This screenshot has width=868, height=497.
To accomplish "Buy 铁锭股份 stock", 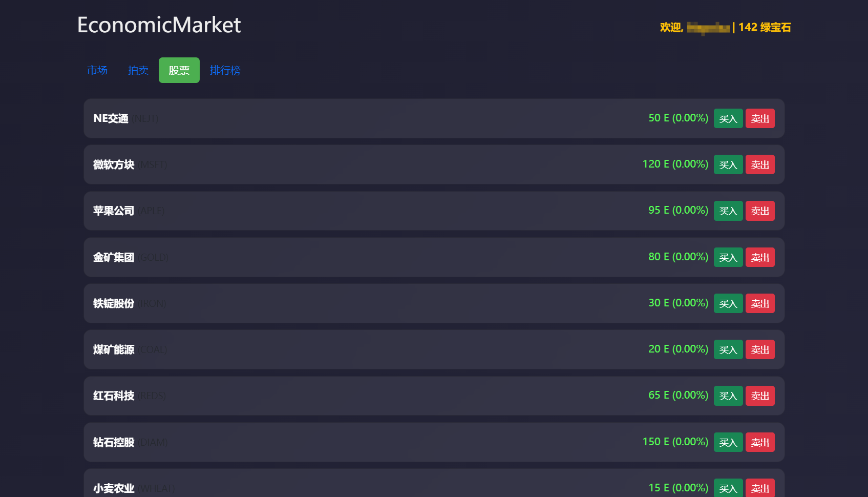I will (x=728, y=303).
